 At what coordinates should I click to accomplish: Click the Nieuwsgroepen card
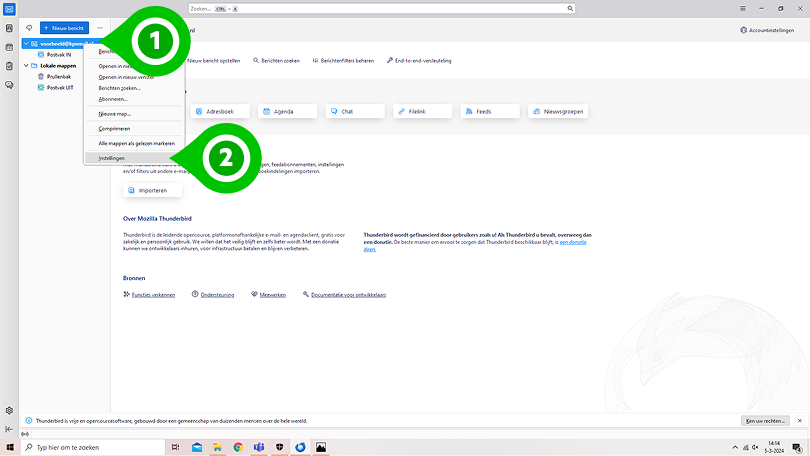click(558, 112)
